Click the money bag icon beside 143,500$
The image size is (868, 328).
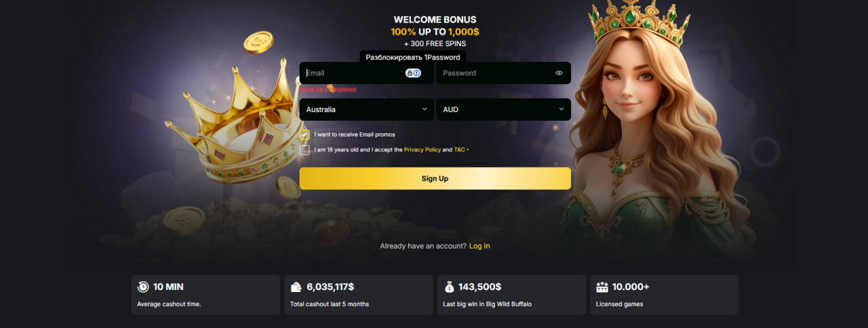[x=450, y=287]
